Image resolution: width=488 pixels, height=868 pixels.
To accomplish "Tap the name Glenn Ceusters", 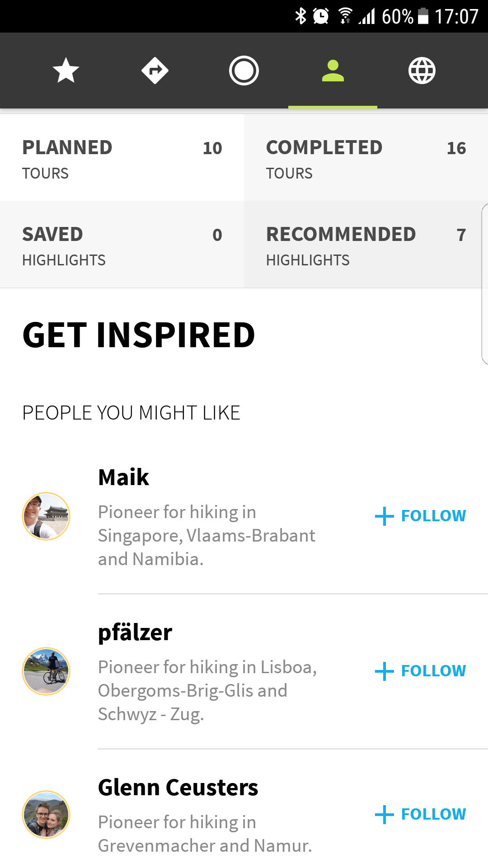I will pyautogui.click(x=178, y=788).
